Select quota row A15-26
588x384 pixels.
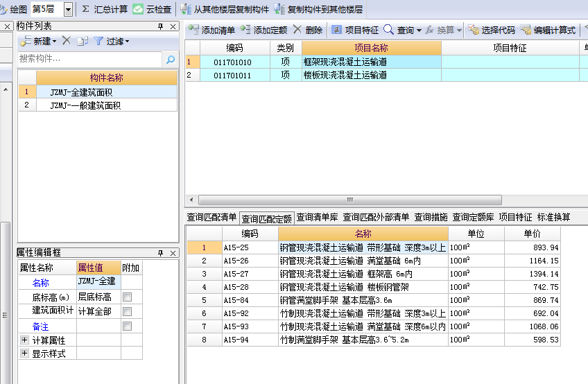pyautogui.click(x=374, y=261)
